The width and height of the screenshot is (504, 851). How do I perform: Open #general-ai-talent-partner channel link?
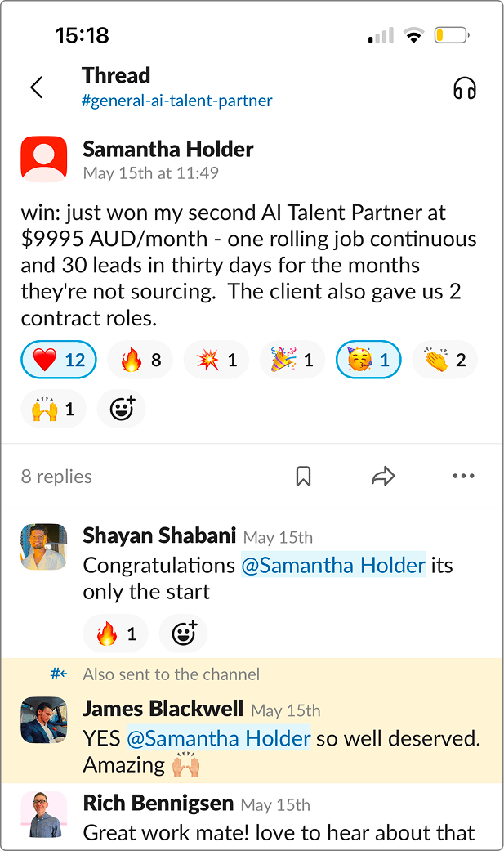click(177, 101)
